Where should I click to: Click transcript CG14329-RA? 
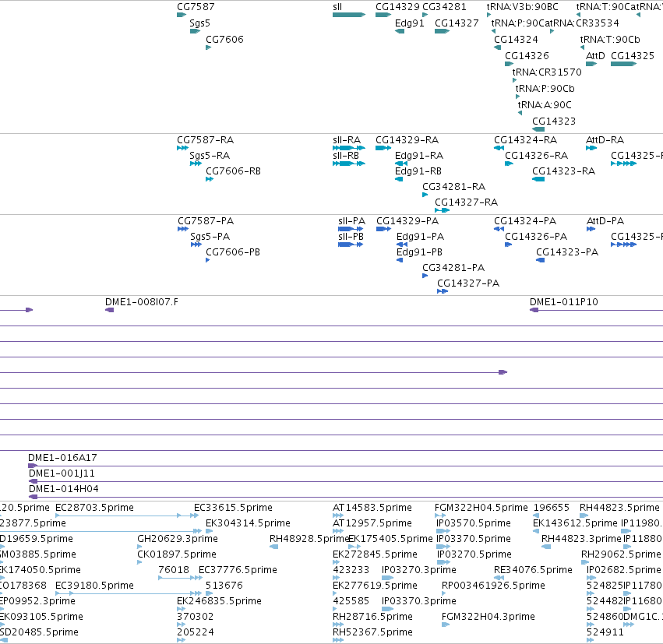coord(407,140)
